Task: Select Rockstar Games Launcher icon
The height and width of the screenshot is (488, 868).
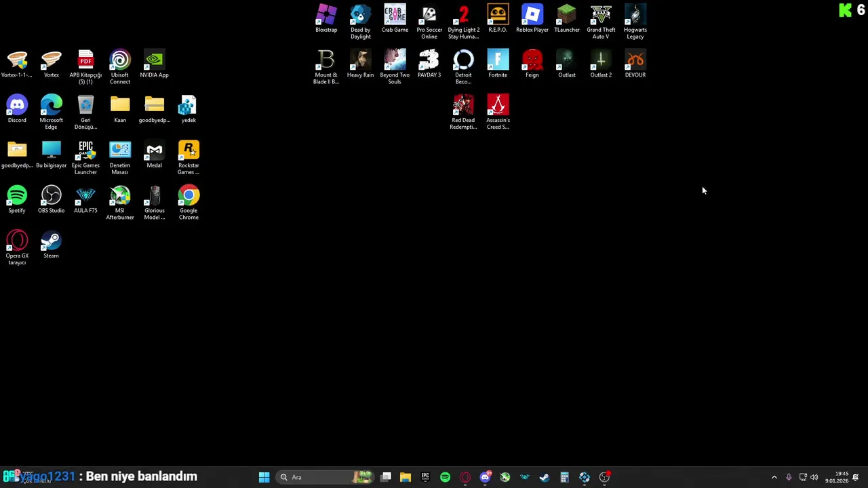Action: (189, 157)
